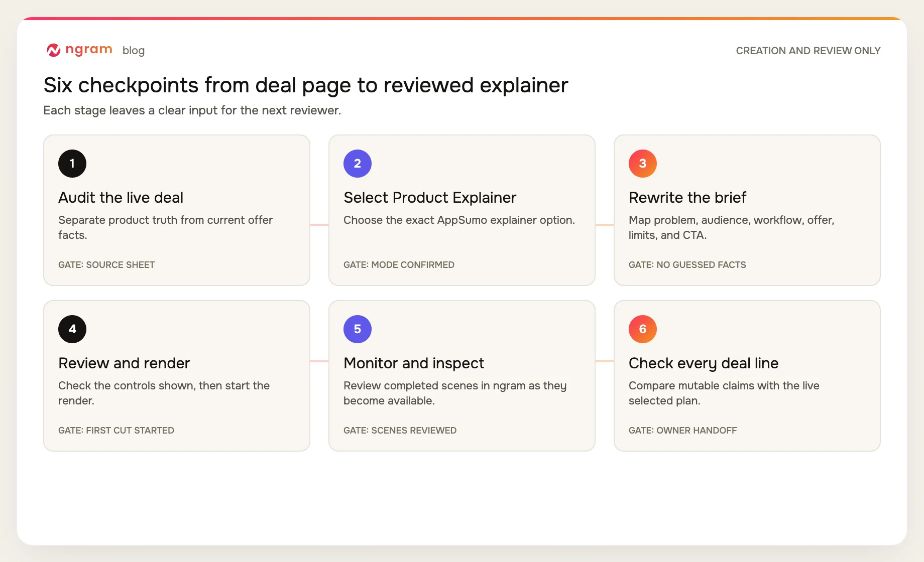Click the step 3 number badge

coord(643,164)
